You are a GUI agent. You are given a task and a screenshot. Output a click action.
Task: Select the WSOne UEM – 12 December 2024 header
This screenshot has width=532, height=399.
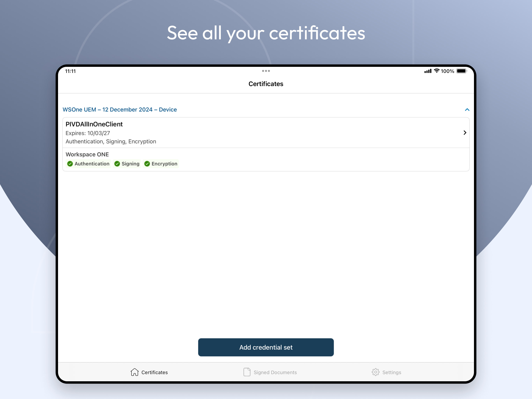(120, 110)
